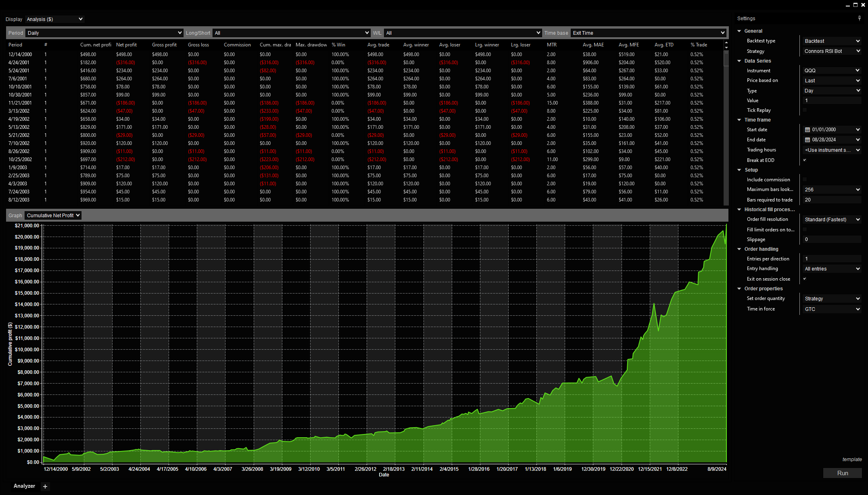Toggle Exit on session close checkbox
Screen dimensions: 868x495
pyautogui.click(x=805, y=279)
